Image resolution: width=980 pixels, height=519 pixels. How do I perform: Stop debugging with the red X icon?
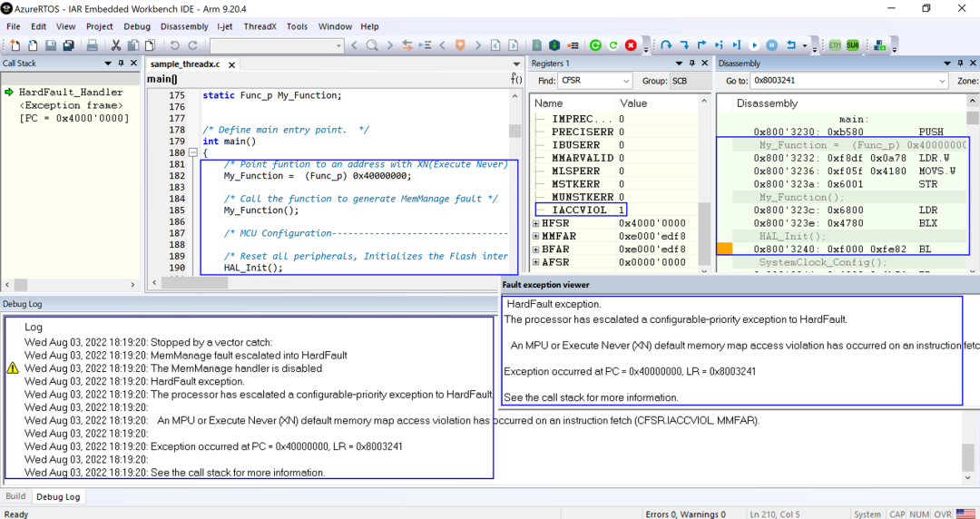pos(631,45)
